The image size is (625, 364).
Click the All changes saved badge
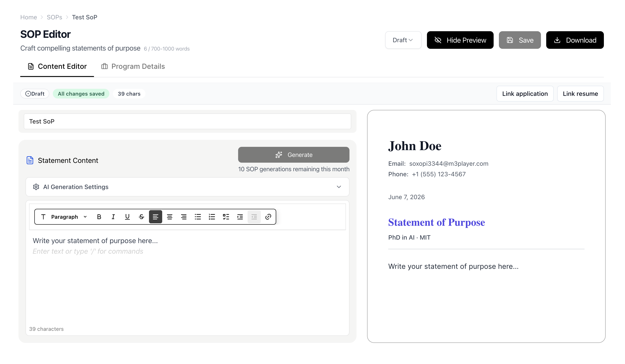coord(81,94)
